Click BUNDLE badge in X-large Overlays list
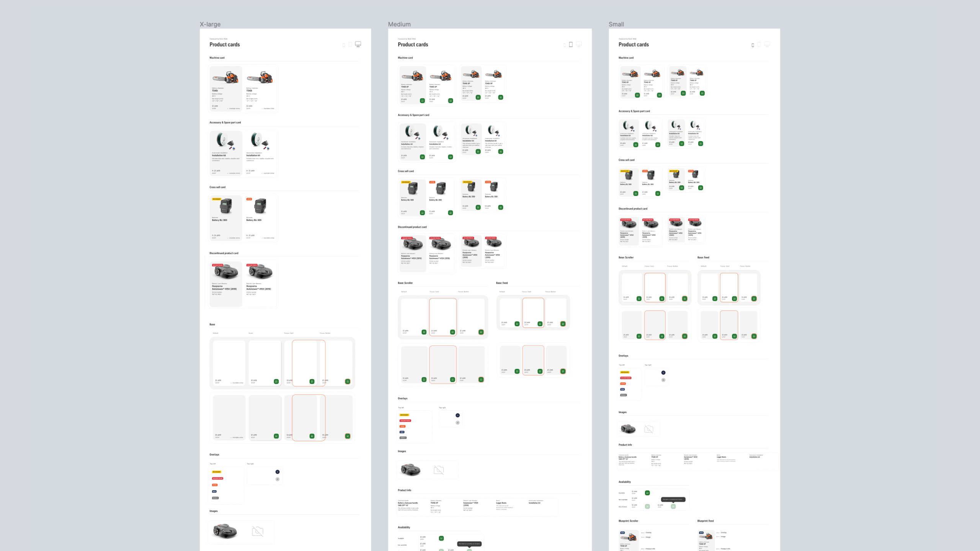The height and width of the screenshot is (551, 980). tap(215, 498)
